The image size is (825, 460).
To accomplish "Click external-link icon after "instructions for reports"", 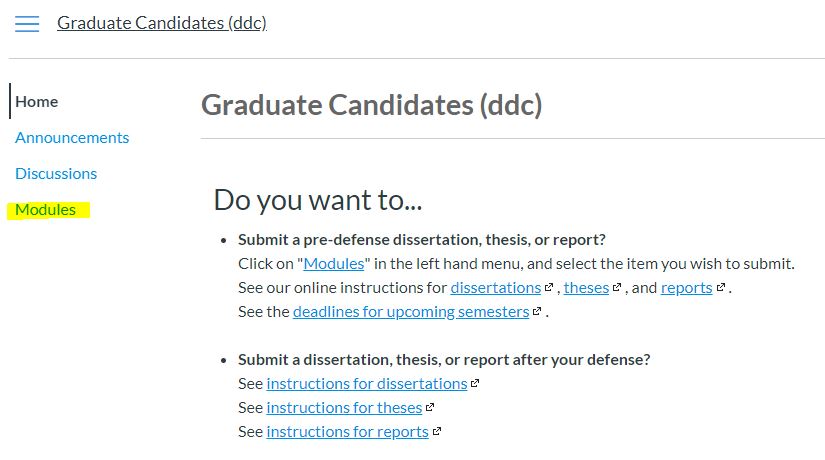I will click(437, 432).
